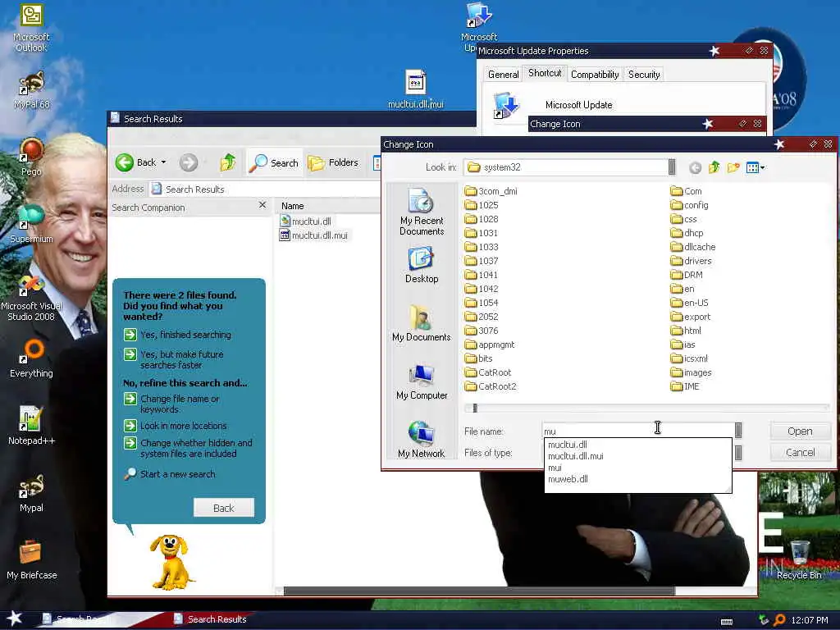Click go-back arrow in Change Icon dialog
Screen dimensions: 840x630
pyautogui.click(x=695, y=167)
